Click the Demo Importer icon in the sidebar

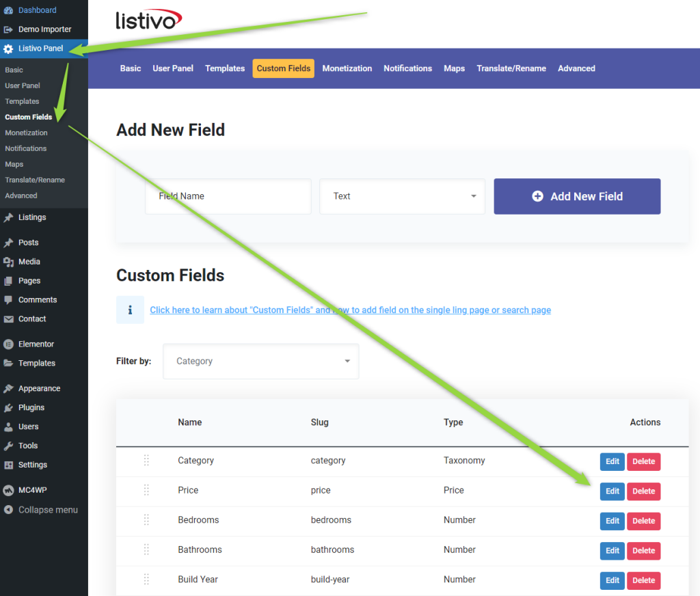tap(8, 29)
